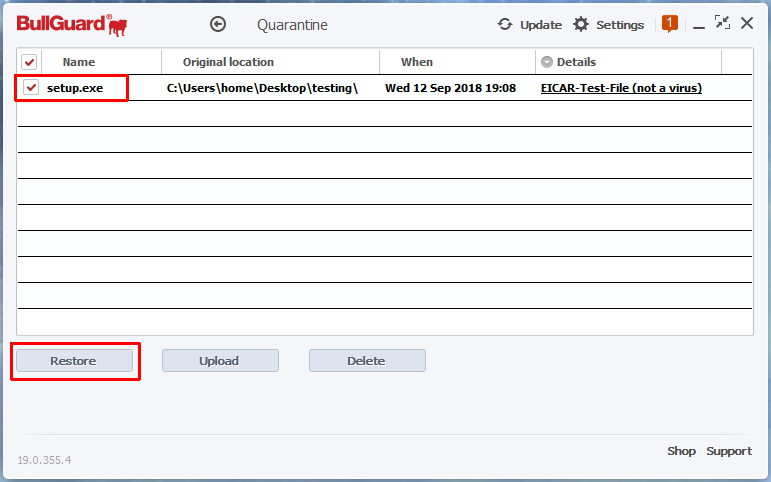This screenshot has height=482, width=771.
Task: Sort by the Name column header
Action: 79,62
